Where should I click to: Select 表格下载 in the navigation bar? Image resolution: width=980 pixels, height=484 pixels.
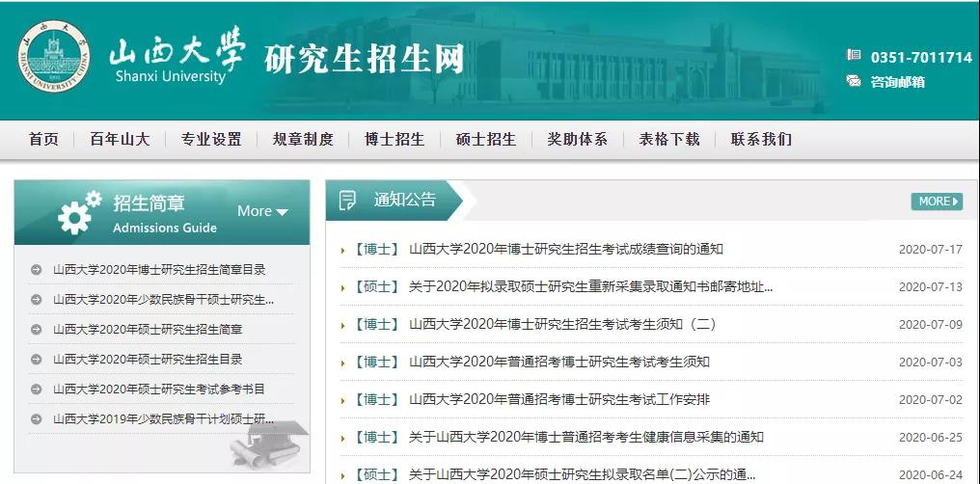pyautogui.click(x=668, y=139)
